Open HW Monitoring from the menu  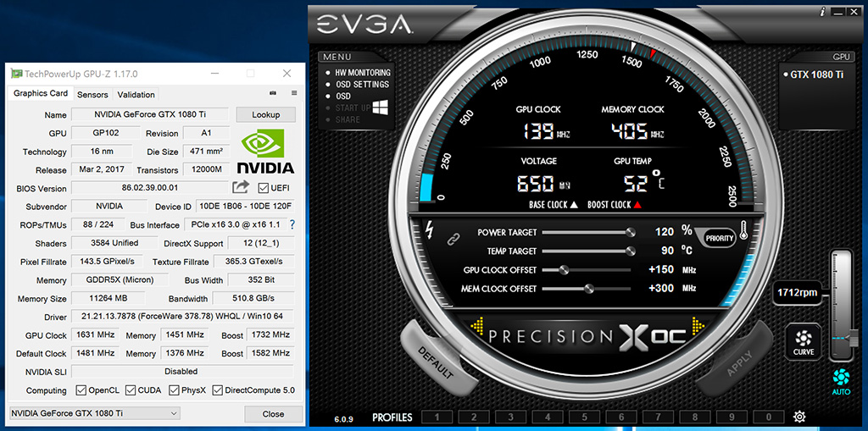pyautogui.click(x=363, y=73)
